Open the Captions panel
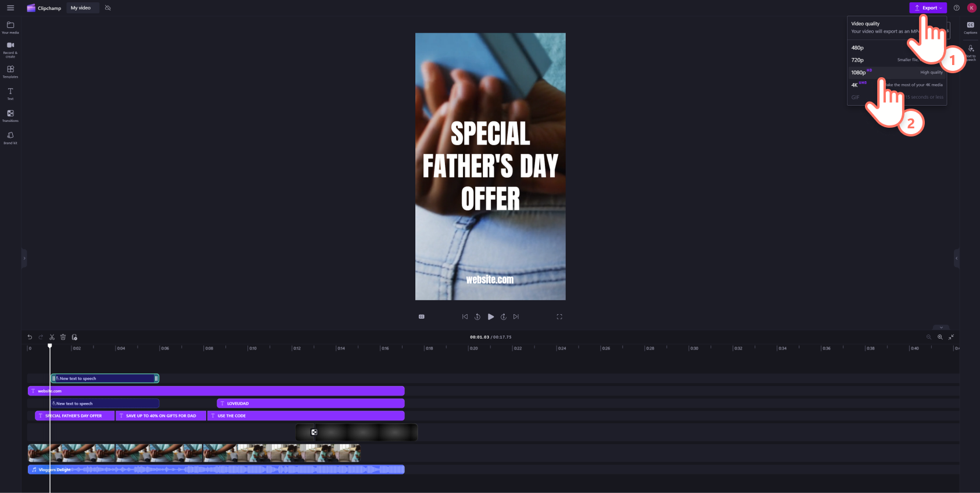The image size is (980, 493). tap(970, 28)
